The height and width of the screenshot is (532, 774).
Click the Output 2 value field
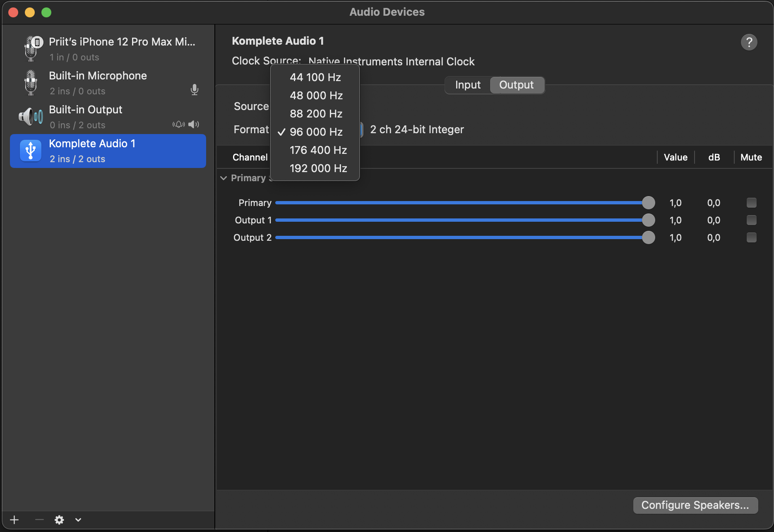coord(675,237)
